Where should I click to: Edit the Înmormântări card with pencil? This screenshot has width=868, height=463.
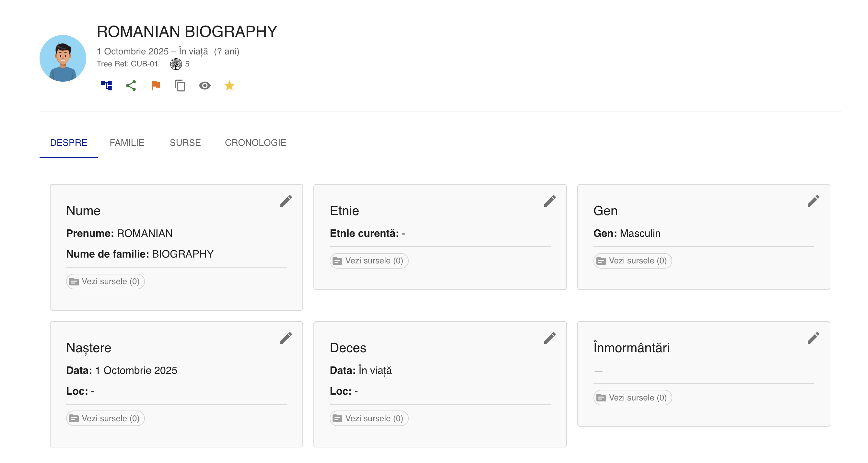pyautogui.click(x=813, y=338)
